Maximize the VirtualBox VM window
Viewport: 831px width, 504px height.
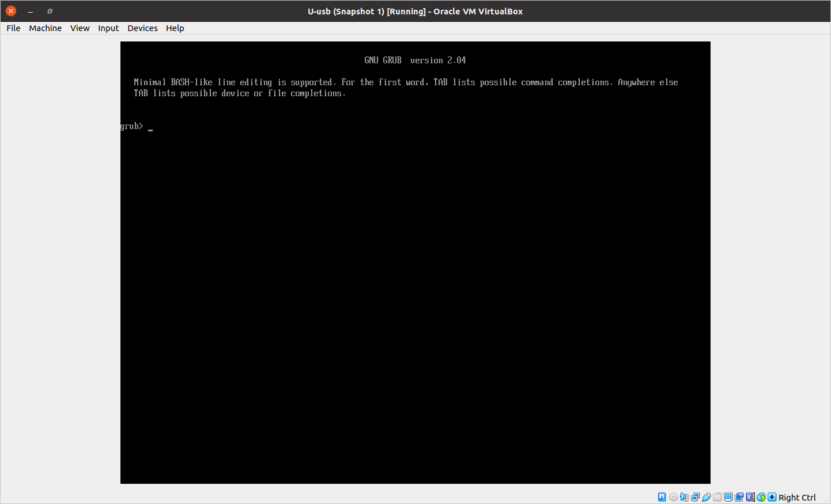[50, 11]
